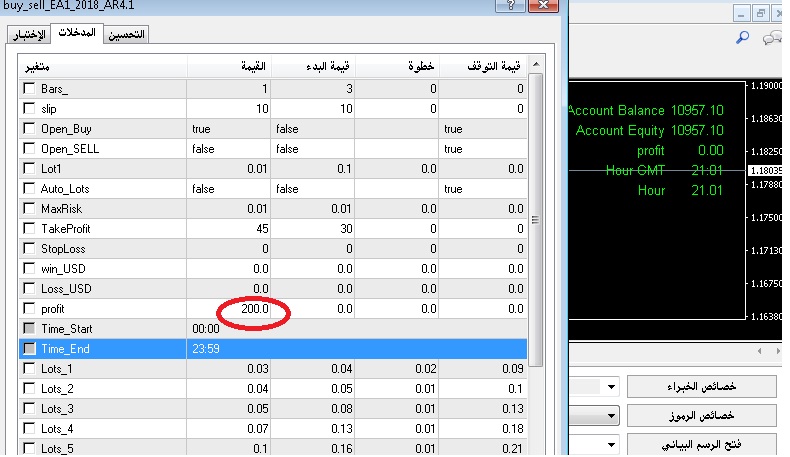Open dropdown beside فتح الرسم البياني button
790x457 pixels.
[x=610, y=443]
